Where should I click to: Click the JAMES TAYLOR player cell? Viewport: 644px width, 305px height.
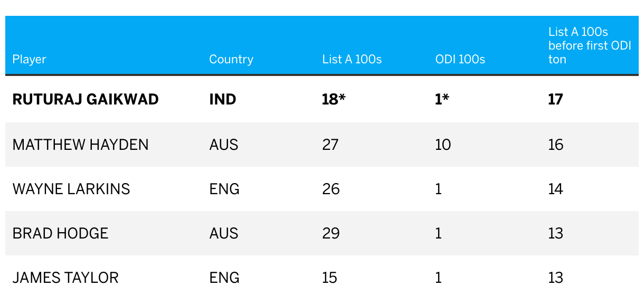click(x=65, y=278)
